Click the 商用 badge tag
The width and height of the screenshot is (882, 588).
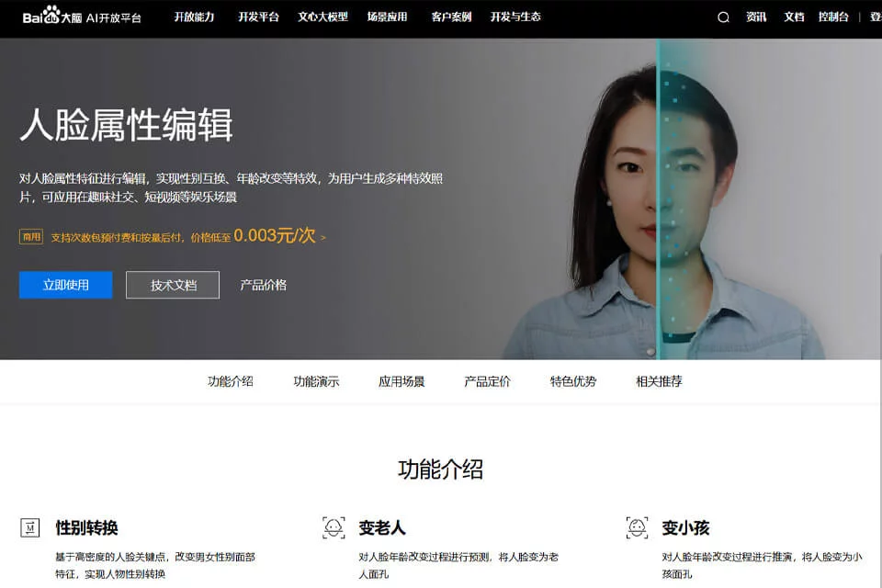click(x=31, y=236)
